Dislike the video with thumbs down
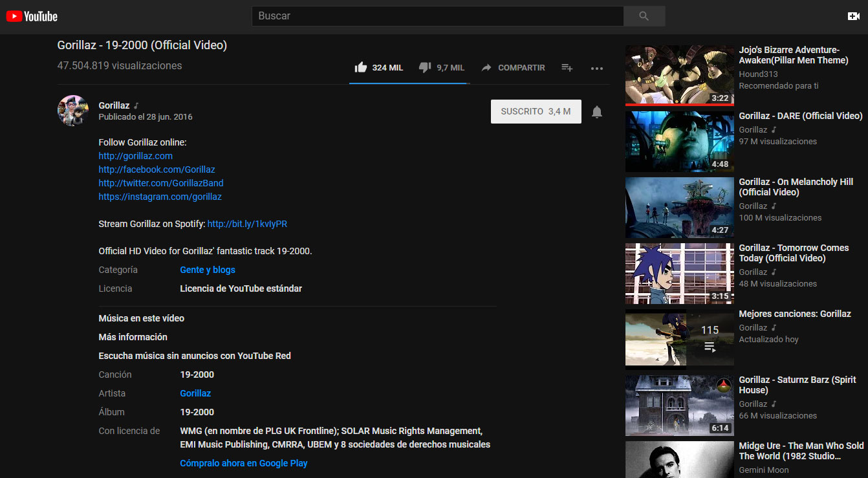The height and width of the screenshot is (478, 868). (x=425, y=67)
